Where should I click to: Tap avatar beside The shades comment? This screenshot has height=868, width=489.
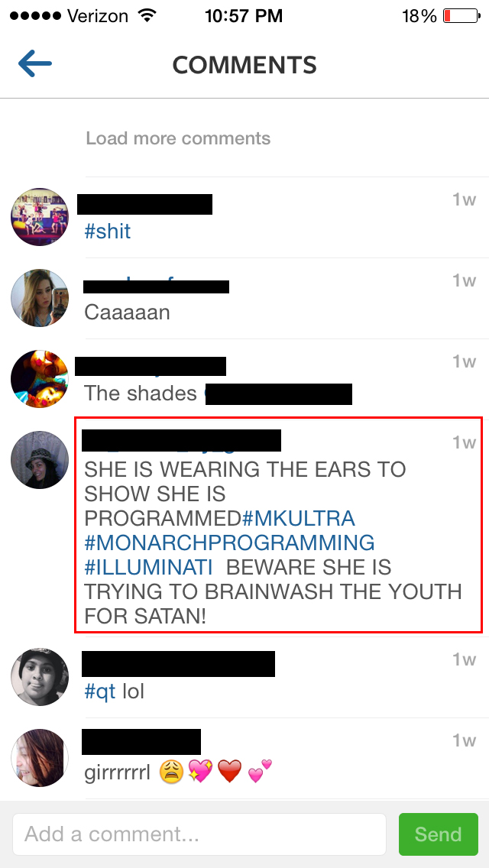(x=39, y=379)
